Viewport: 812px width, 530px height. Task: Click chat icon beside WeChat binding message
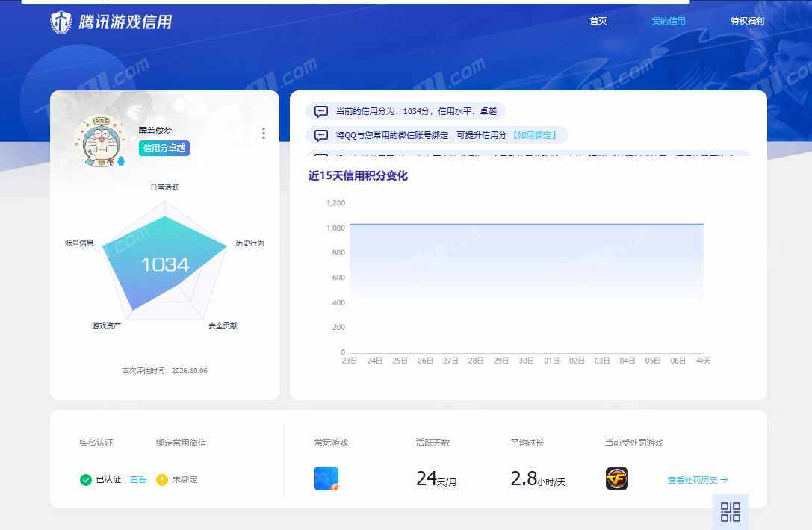pos(321,135)
